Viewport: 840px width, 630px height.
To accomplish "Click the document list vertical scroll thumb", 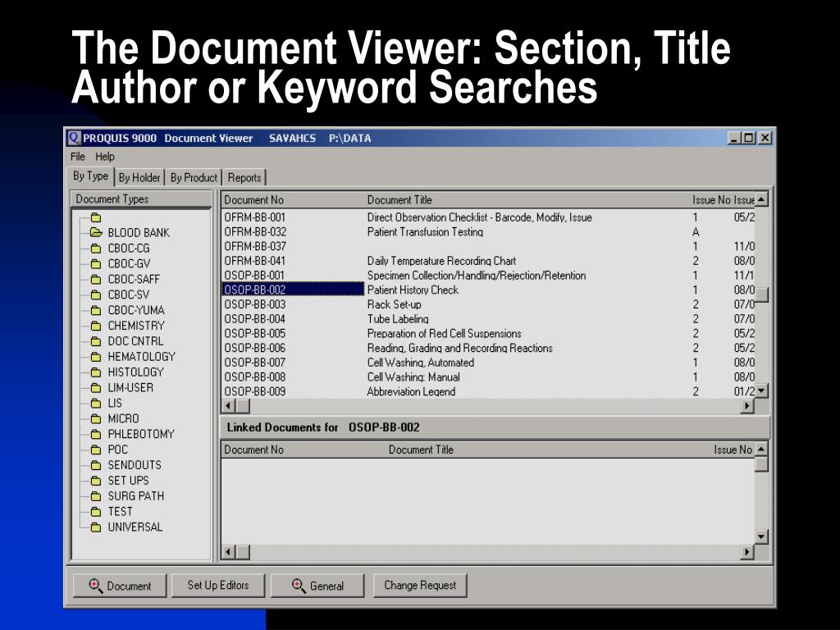I will [761, 294].
